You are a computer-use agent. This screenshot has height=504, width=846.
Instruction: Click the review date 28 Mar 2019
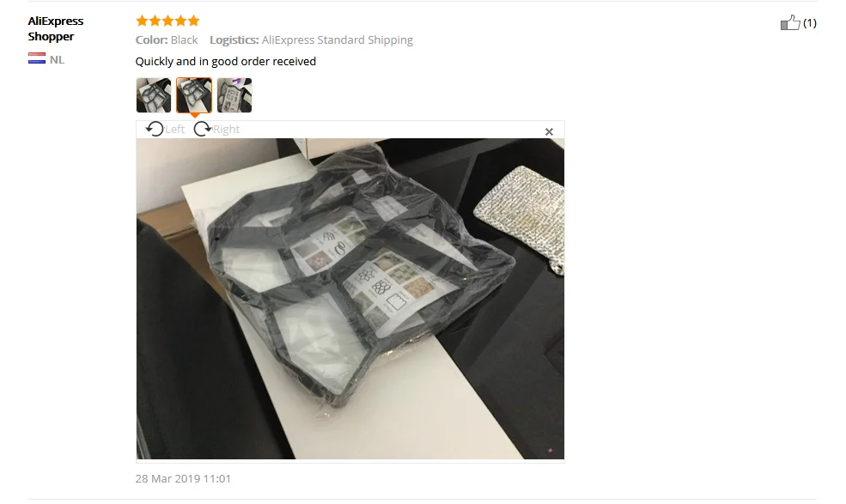click(183, 478)
